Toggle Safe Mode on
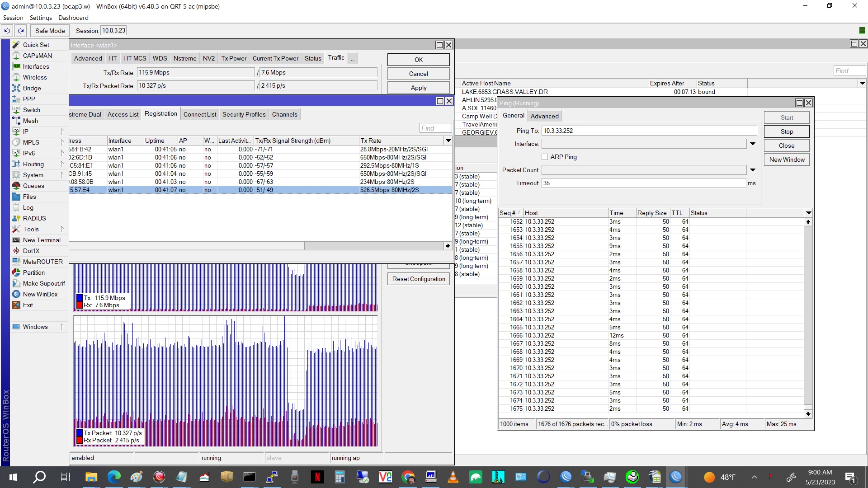868x488 pixels. (49, 30)
